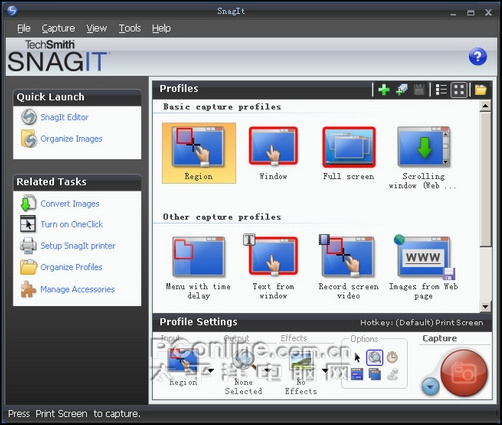This screenshot has width=502, height=425.
Task: Select the Record screen video profile
Action: pos(349,267)
